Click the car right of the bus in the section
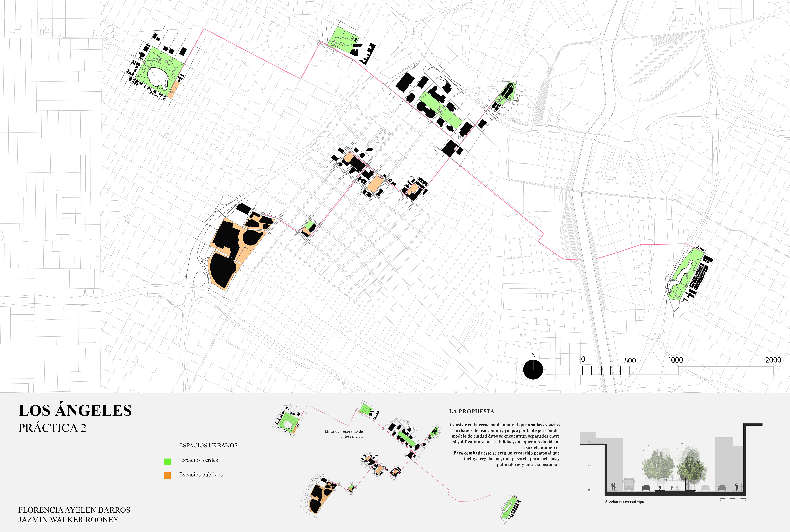This screenshot has width=790, height=532. coord(646,488)
